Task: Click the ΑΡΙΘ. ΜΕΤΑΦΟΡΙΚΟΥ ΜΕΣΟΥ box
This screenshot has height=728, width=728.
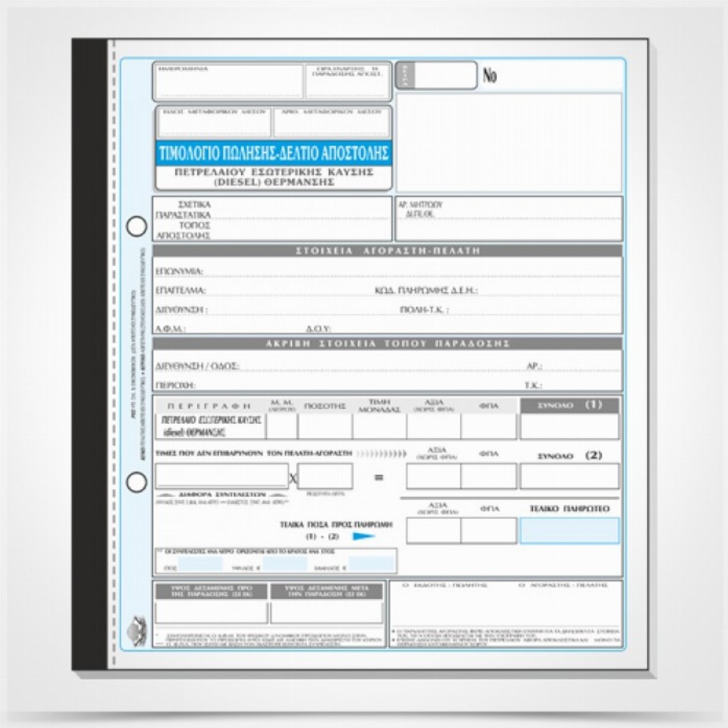Action: click(x=331, y=122)
